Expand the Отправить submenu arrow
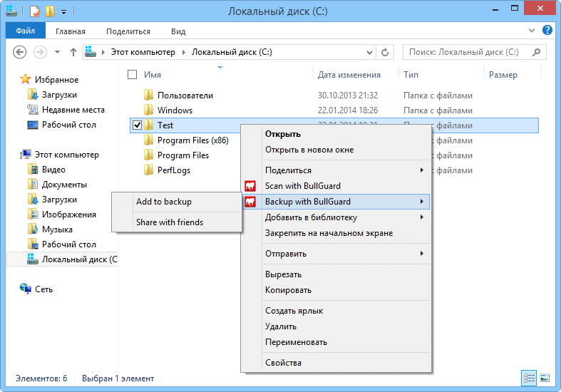The width and height of the screenshot is (561, 392). 422,254
